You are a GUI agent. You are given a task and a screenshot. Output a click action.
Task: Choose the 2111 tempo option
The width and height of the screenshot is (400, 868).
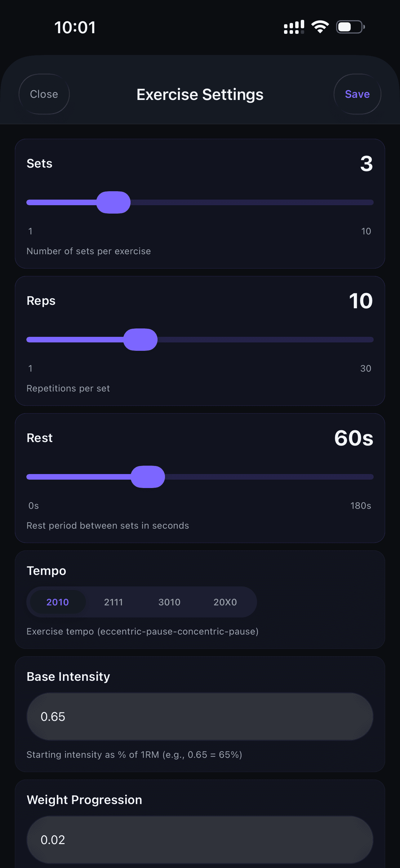point(113,602)
